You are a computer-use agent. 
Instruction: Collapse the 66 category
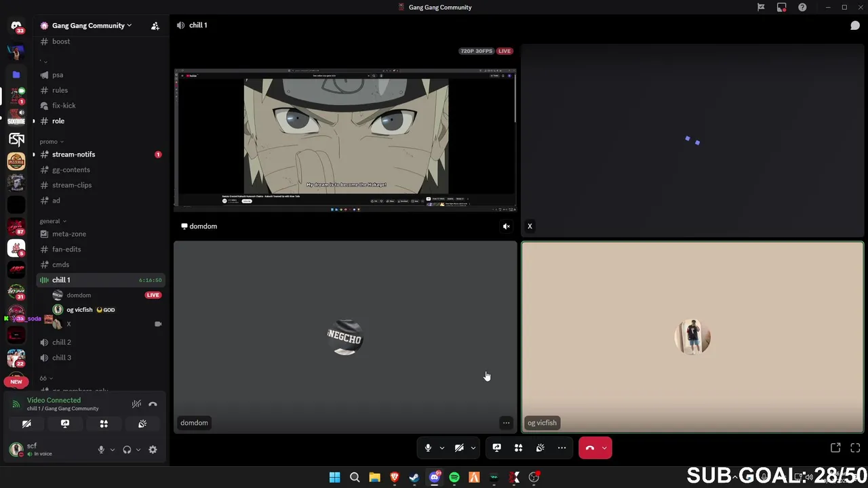46,378
